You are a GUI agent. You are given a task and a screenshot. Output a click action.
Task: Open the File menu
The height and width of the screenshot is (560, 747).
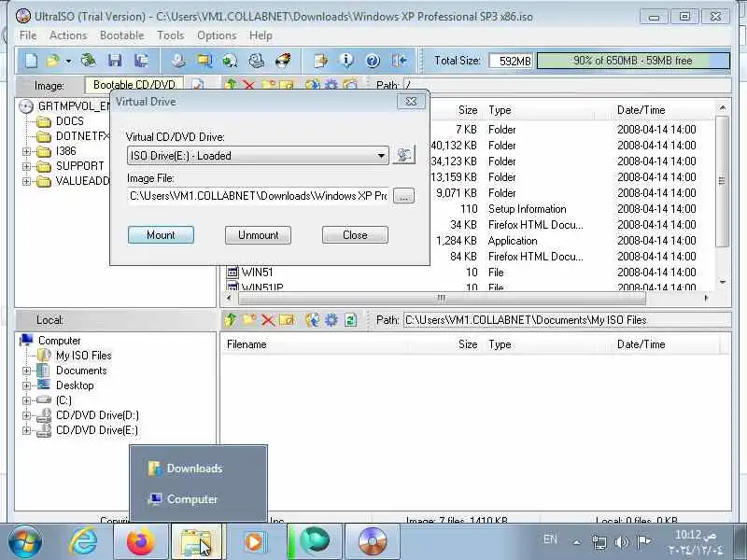[x=28, y=35]
